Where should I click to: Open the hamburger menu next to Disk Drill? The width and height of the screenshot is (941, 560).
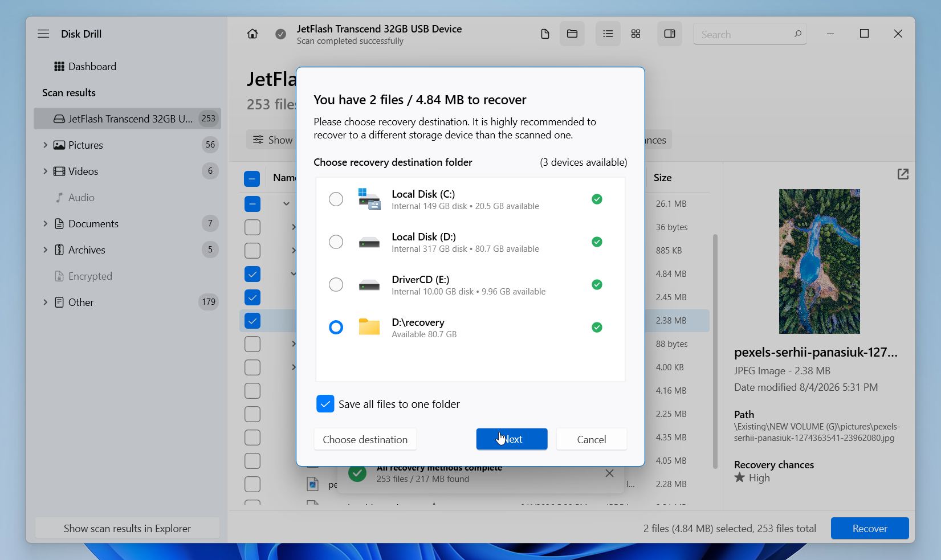[43, 34]
